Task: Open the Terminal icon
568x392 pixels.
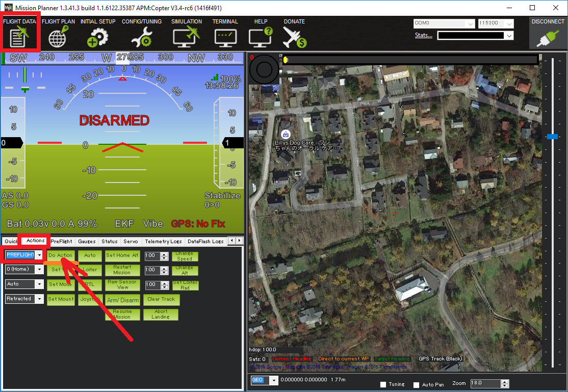Action: tap(225, 37)
